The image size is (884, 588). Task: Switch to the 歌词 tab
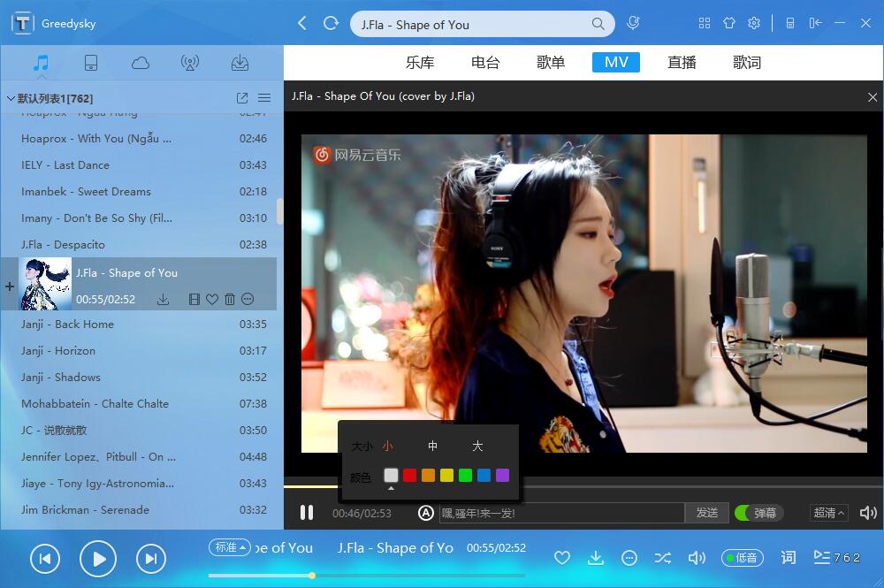coord(747,63)
